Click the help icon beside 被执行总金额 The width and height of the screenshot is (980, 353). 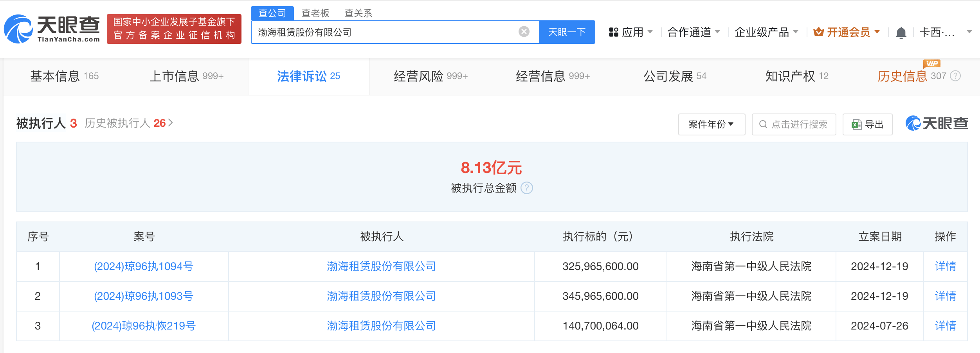[527, 188]
